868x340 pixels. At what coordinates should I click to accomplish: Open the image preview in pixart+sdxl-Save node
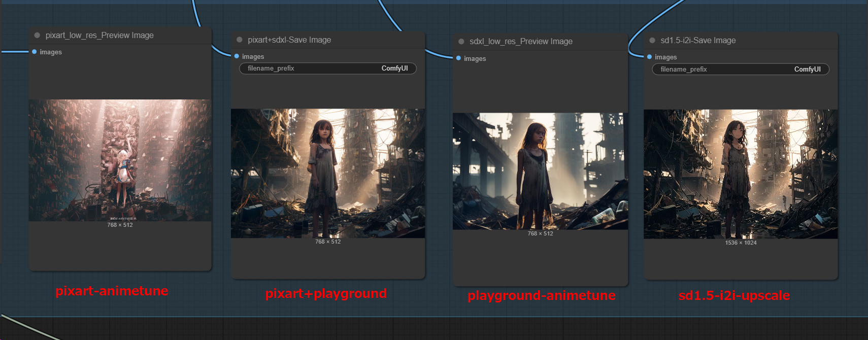[327, 173]
